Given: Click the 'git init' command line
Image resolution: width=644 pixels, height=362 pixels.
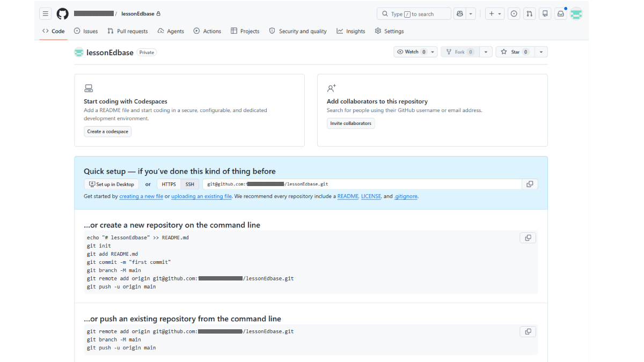Looking at the screenshot, I should [x=99, y=246].
